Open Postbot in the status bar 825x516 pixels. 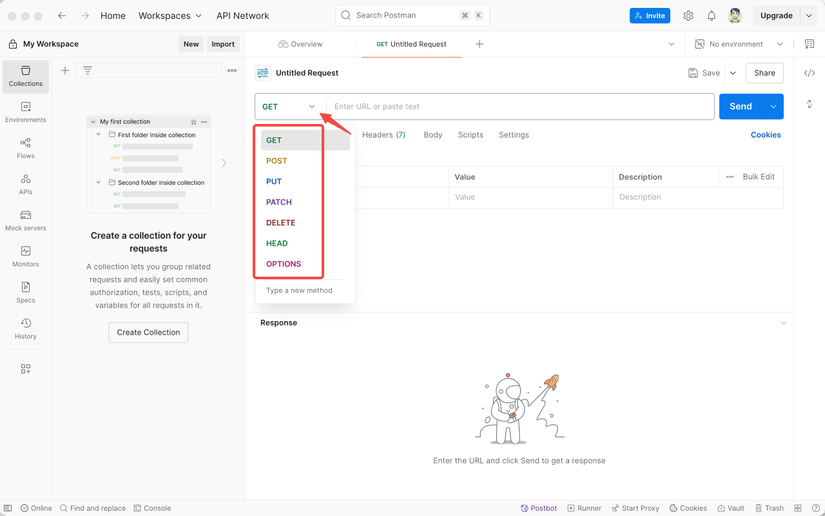(x=538, y=508)
